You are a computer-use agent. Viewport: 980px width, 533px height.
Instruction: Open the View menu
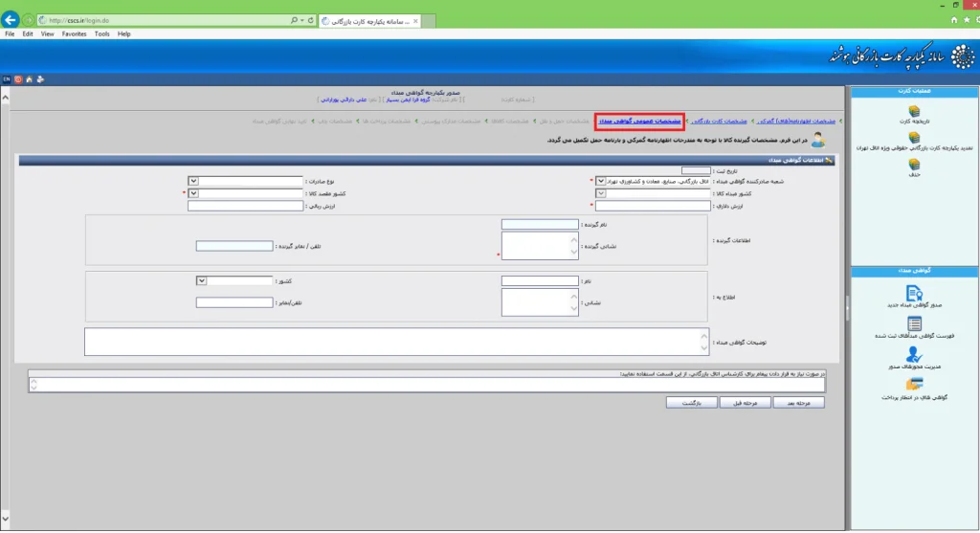pos(48,33)
